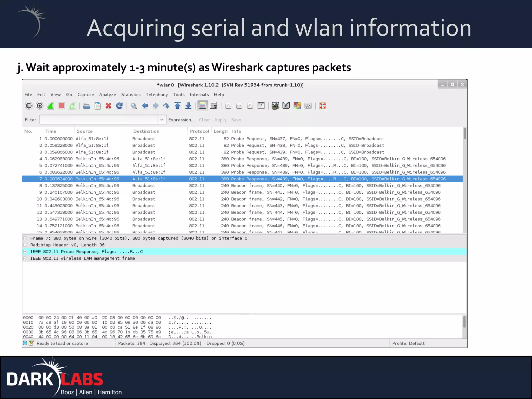Select packet 4 Probe Response row

click(242, 159)
